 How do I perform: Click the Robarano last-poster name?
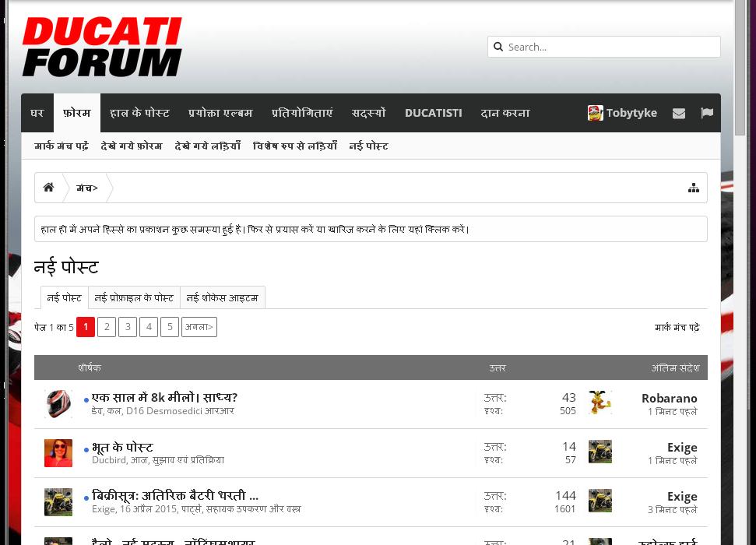point(670,399)
